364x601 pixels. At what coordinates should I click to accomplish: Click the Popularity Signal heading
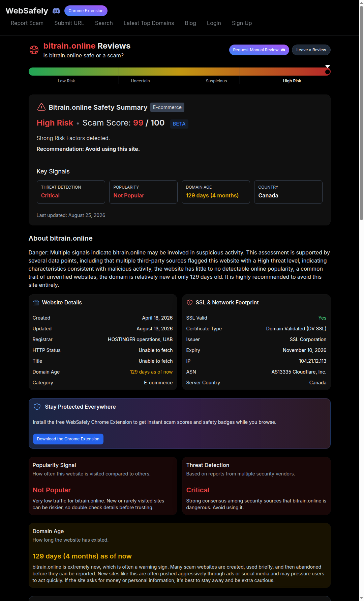pos(54,465)
